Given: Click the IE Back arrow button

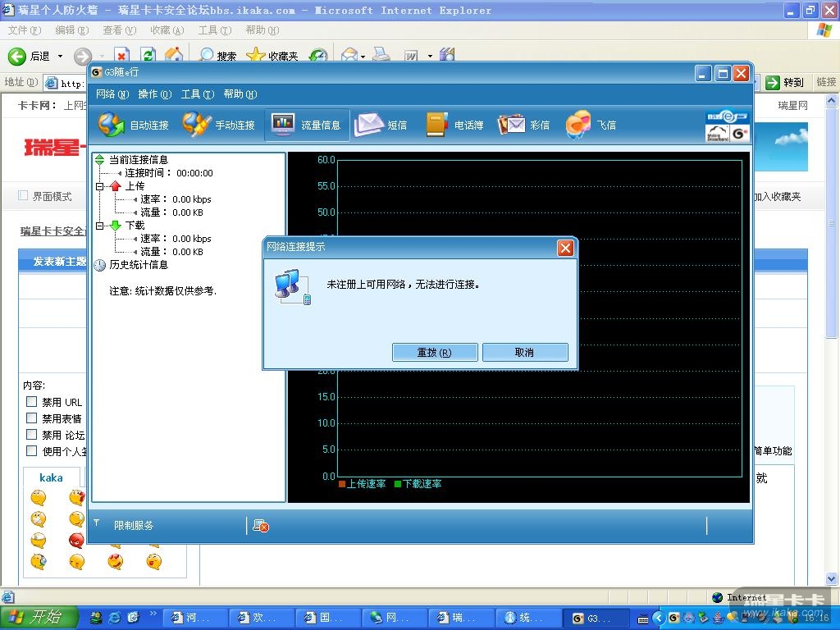Looking at the screenshot, I should [16, 56].
